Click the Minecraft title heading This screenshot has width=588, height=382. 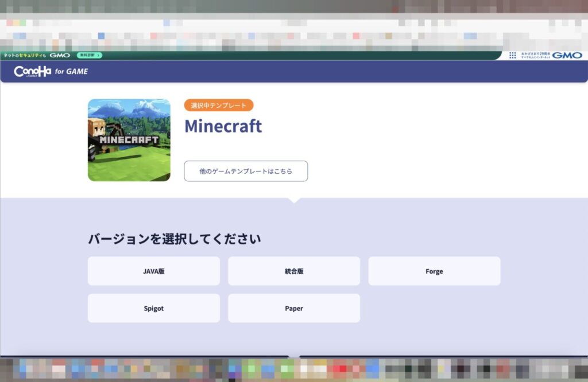pos(223,126)
